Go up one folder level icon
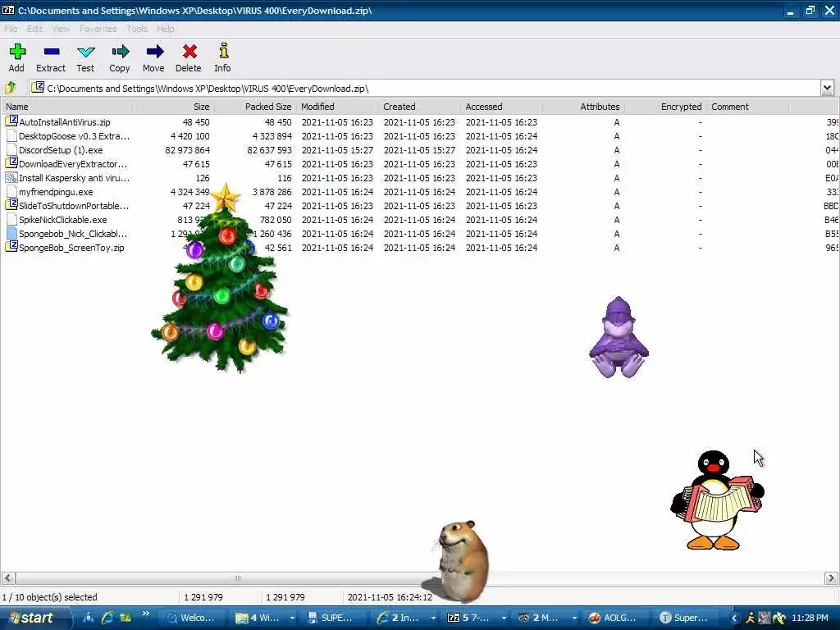Viewport: 840px width, 630px height. point(11,88)
